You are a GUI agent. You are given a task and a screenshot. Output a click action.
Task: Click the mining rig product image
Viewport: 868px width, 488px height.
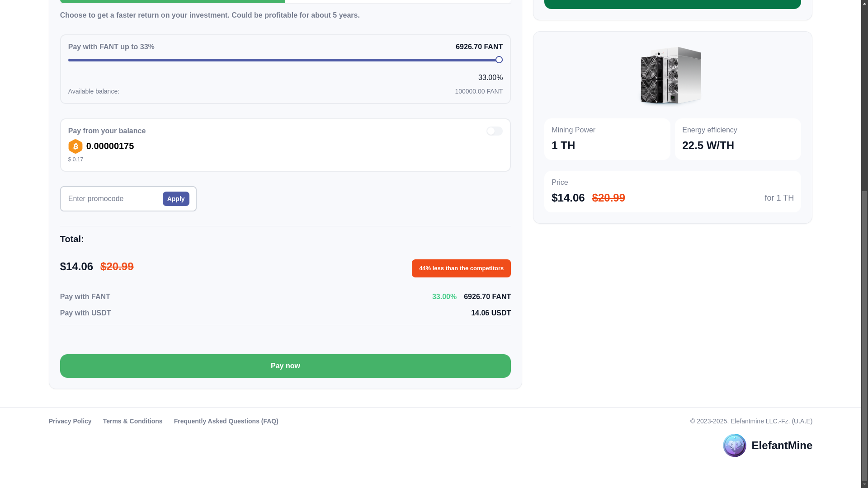pos(671,76)
